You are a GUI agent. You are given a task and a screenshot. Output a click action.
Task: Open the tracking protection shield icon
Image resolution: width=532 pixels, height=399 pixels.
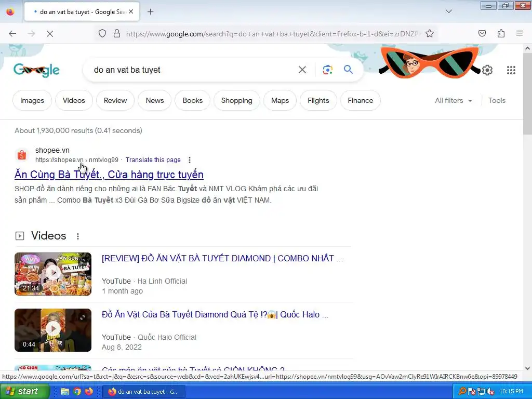point(102,34)
